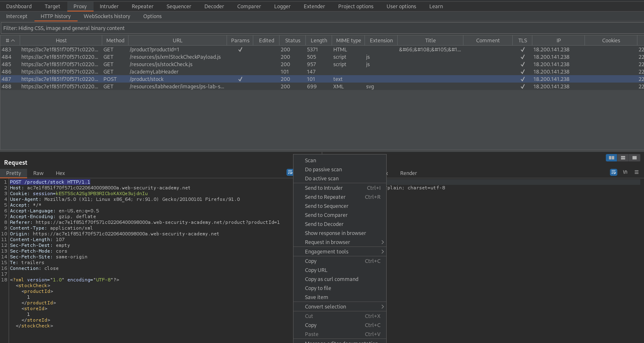Select Do active scan
This screenshot has height=343, width=644.
click(340, 179)
